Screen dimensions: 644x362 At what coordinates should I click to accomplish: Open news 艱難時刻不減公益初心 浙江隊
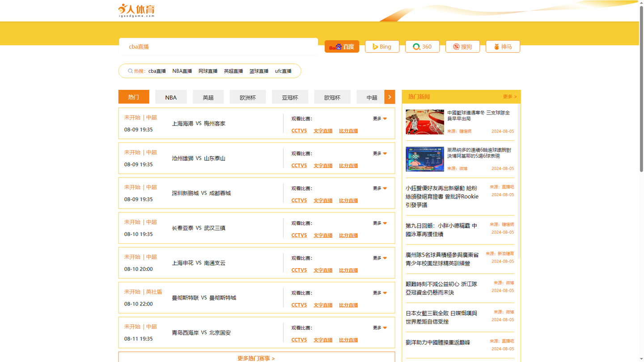[x=441, y=288]
